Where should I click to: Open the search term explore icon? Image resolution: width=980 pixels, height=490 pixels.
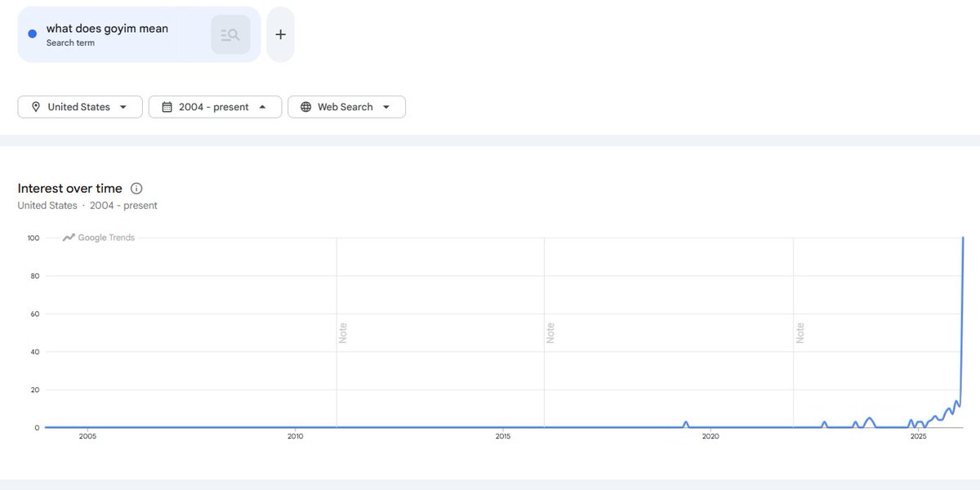pos(230,34)
